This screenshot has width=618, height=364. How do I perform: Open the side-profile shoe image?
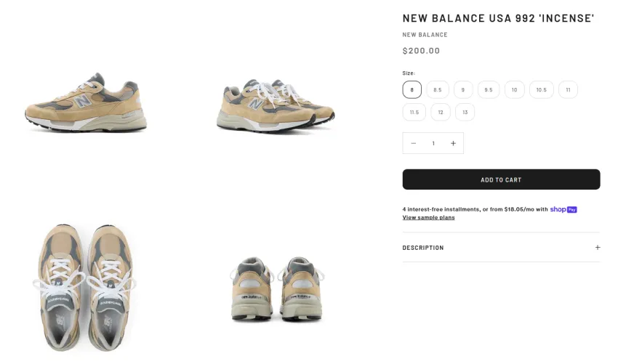click(86, 102)
